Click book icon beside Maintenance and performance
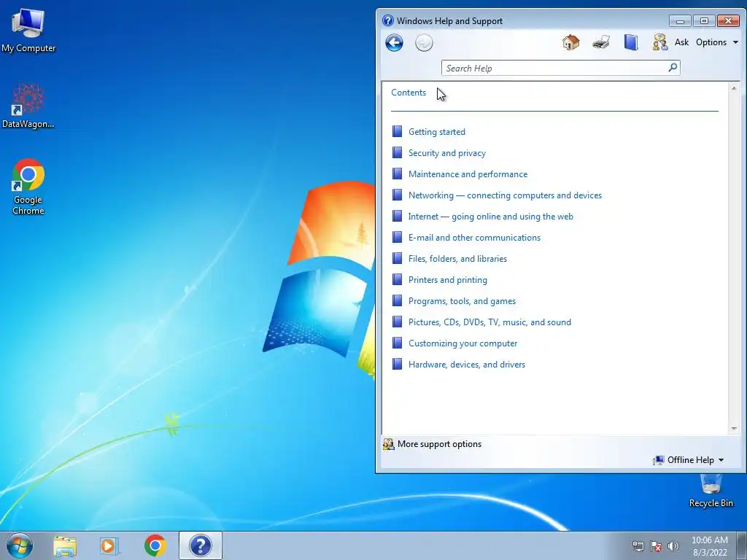The width and height of the screenshot is (747, 560). pyautogui.click(x=397, y=174)
